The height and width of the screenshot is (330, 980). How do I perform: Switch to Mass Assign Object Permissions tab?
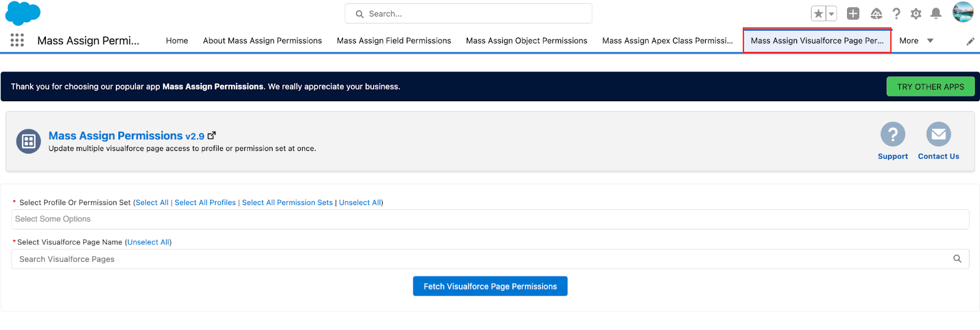[x=527, y=40]
